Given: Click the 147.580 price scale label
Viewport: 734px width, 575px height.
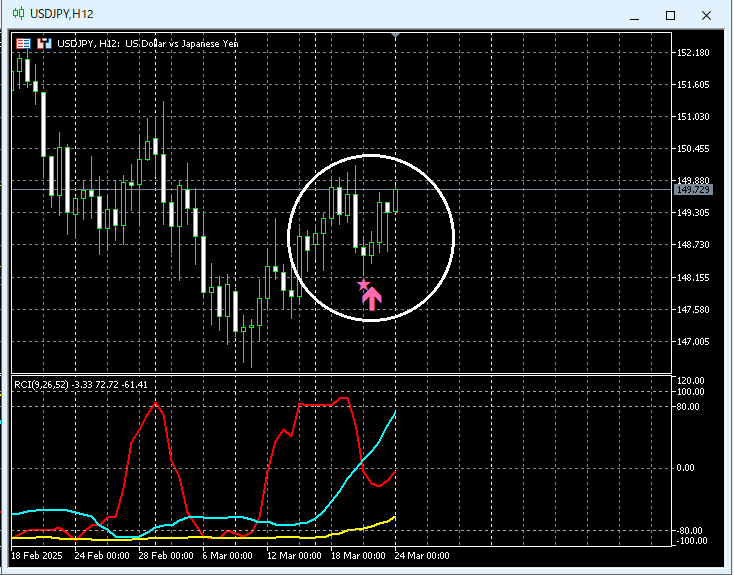Looking at the screenshot, I should [x=693, y=310].
